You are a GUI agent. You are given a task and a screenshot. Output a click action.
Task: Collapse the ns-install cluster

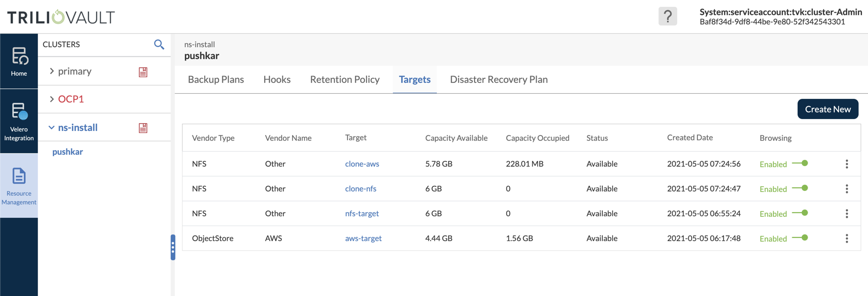click(x=52, y=127)
